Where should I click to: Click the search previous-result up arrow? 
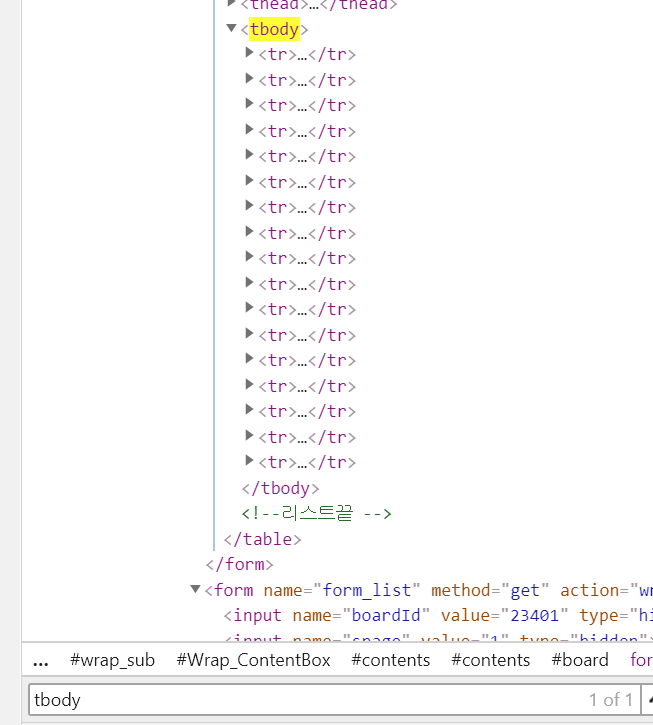pyautogui.click(x=646, y=699)
